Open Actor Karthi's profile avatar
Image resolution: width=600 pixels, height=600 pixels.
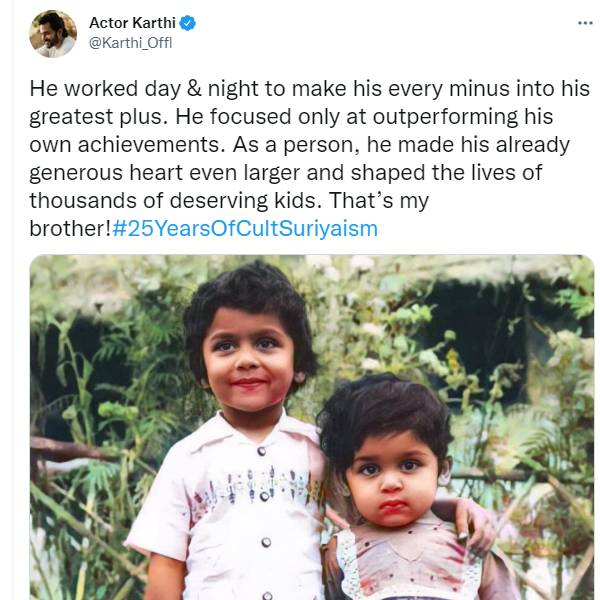pyautogui.click(x=53, y=34)
